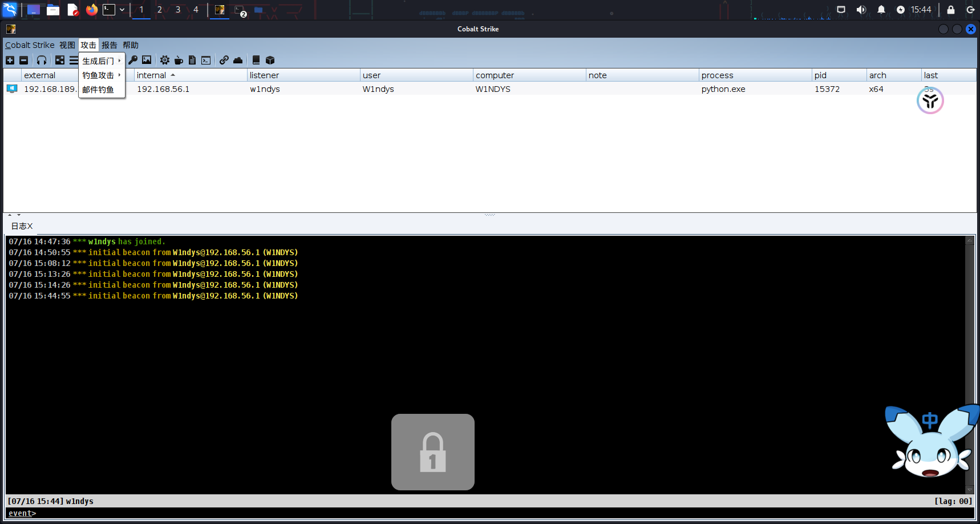Click the 3D cube icon in toolbar
Screen dimensions: 980x524
point(270,60)
